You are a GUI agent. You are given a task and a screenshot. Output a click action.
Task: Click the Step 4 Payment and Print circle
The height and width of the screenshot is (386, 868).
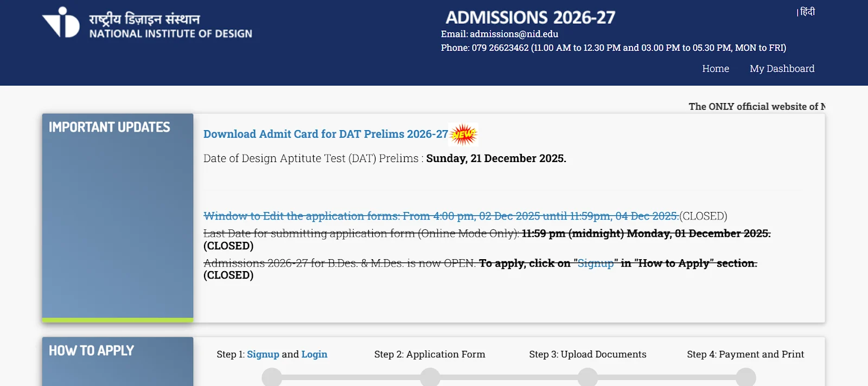point(746,377)
